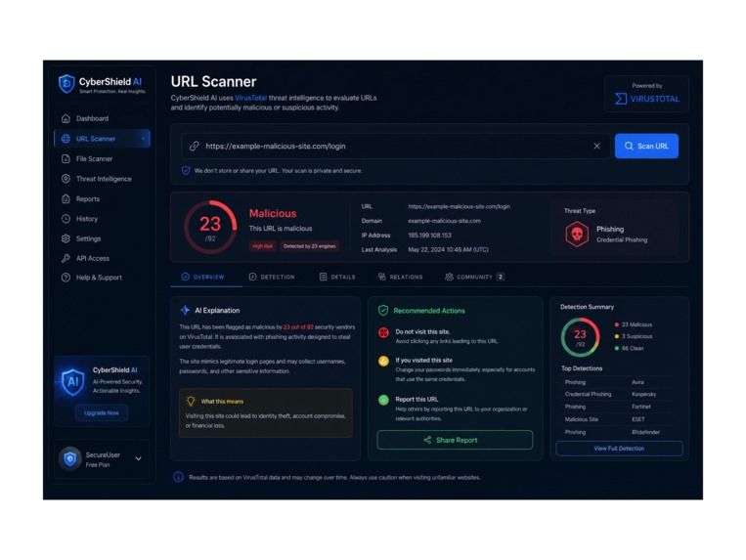This screenshot has height=560, width=746.
Task: Click the Scan URL button
Action: pos(646,146)
